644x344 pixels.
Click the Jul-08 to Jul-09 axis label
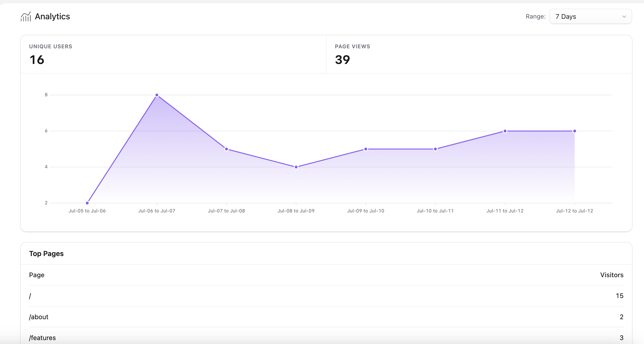[x=296, y=211]
